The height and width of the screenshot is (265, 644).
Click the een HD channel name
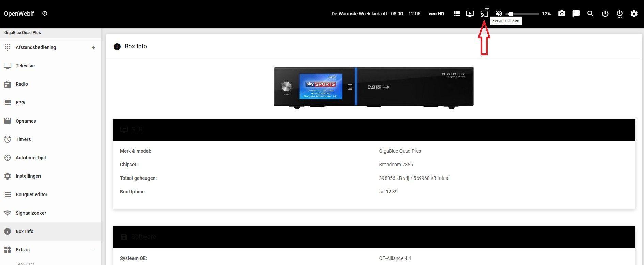436,14
